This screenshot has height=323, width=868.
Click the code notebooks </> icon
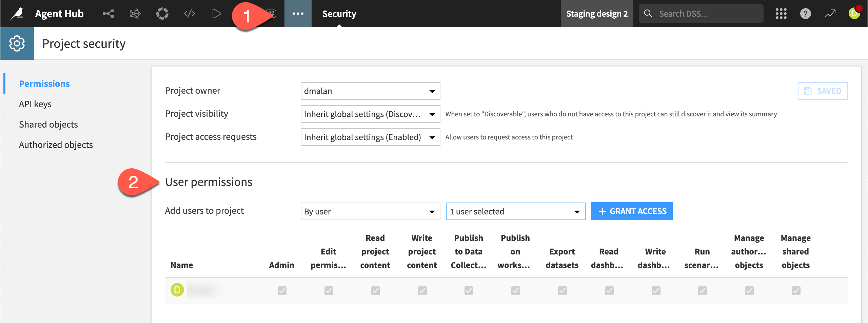coord(189,14)
